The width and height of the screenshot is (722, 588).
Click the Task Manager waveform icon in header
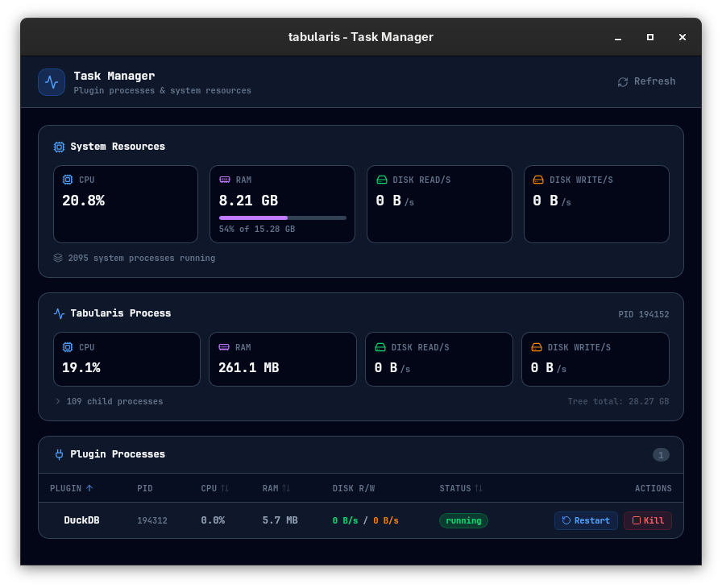click(x=51, y=81)
